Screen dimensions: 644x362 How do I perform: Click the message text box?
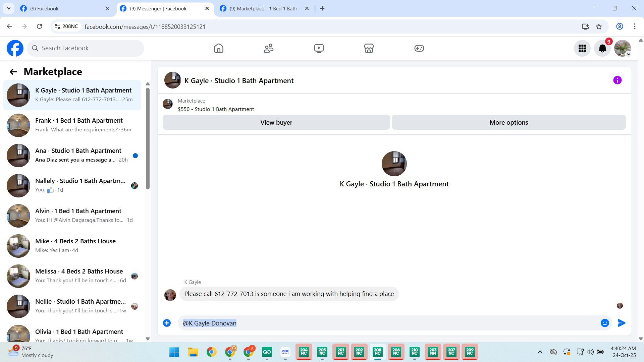click(389, 323)
